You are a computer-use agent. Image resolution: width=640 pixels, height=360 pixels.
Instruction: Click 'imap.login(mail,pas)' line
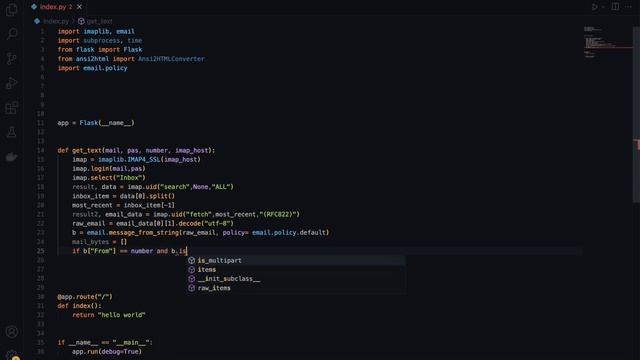tap(109, 169)
